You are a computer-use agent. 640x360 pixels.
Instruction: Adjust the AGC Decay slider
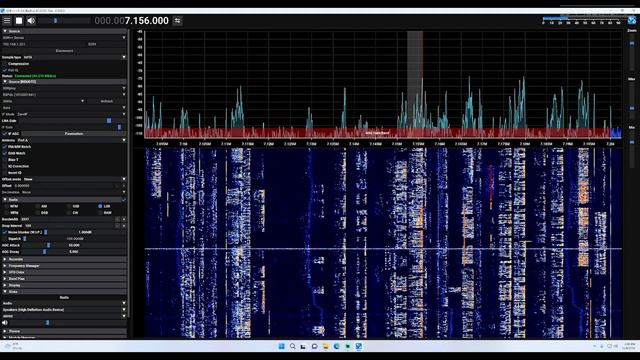pyautogui.click(x=74, y=252)
